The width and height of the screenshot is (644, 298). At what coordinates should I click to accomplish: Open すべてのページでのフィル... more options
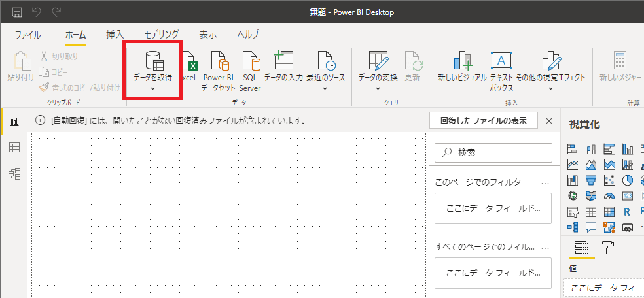tap(545, 248)
